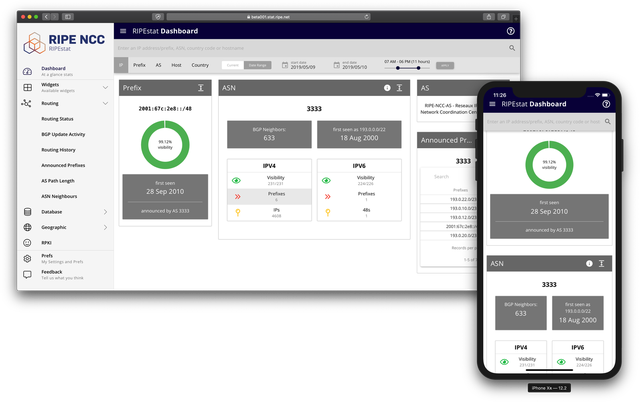640x402 pixels.
Task: Open the Feedback speech bubble icon
Action: click(27, 275)
